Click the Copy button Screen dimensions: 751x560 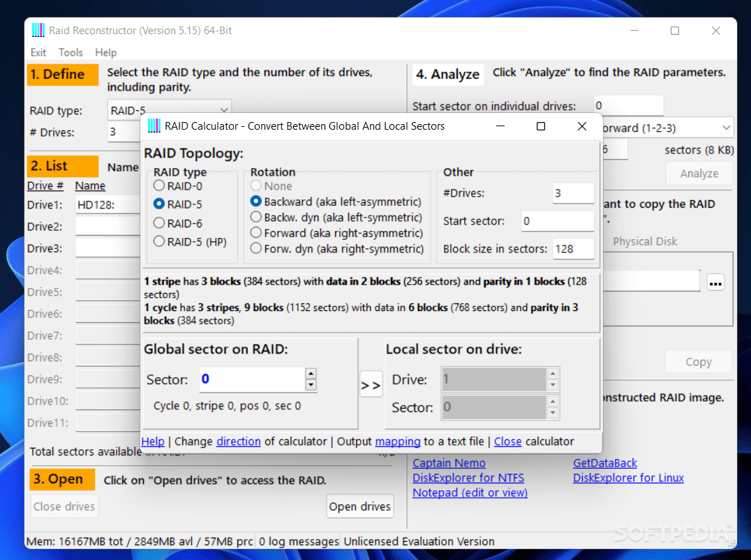(x=699, y=362)
